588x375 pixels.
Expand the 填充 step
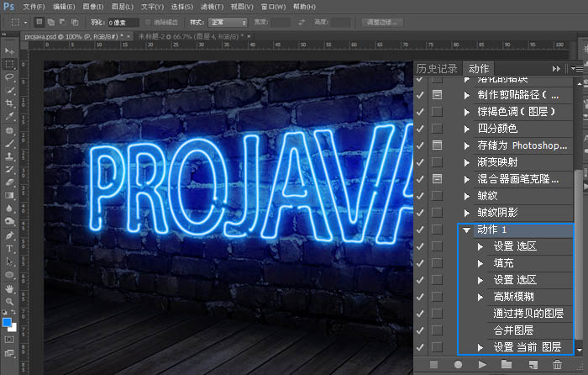point(480,263)
